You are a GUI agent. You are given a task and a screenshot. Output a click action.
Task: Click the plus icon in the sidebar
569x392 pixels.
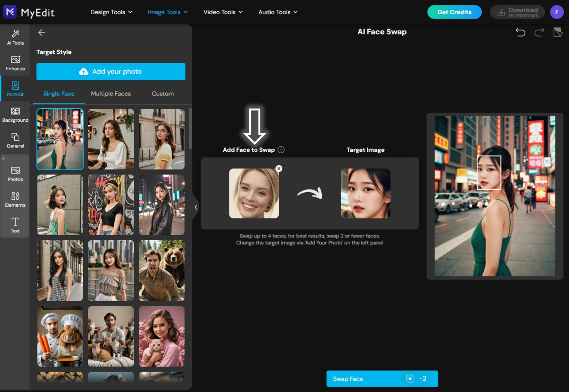click(3, 158)
